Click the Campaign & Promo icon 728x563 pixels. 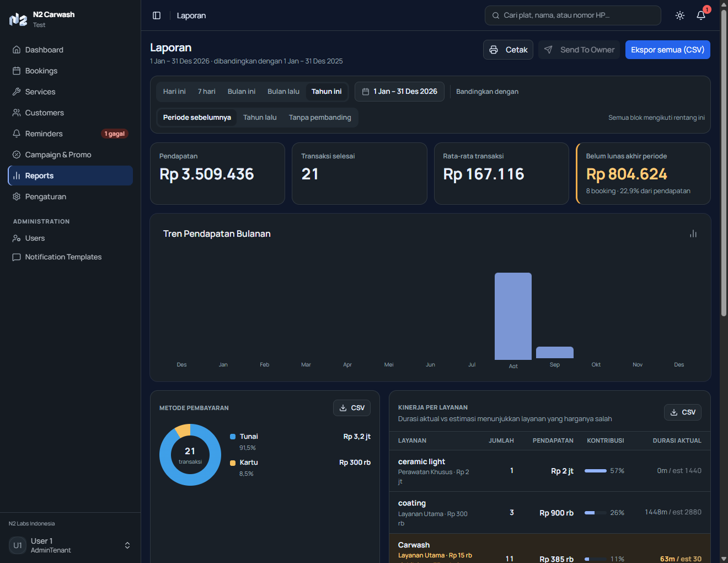[17, 155]
